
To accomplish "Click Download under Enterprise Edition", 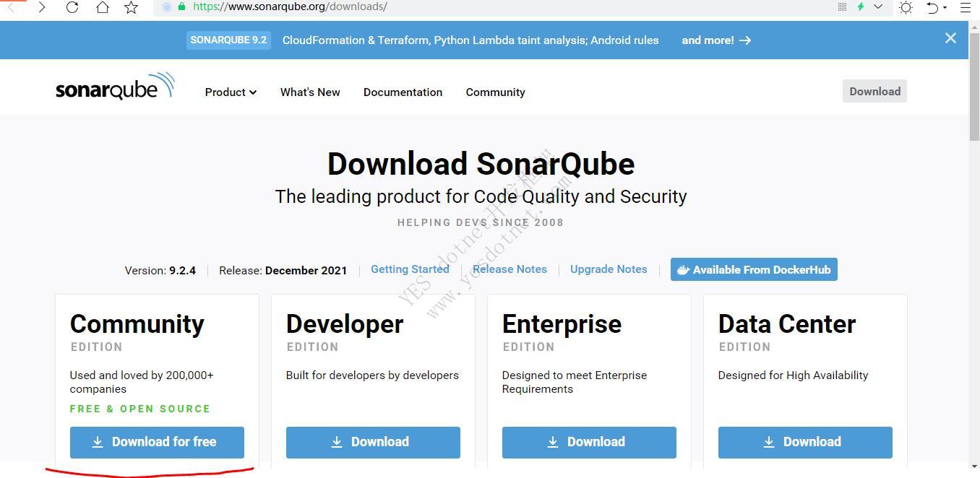I will click(x=589, y=442).
